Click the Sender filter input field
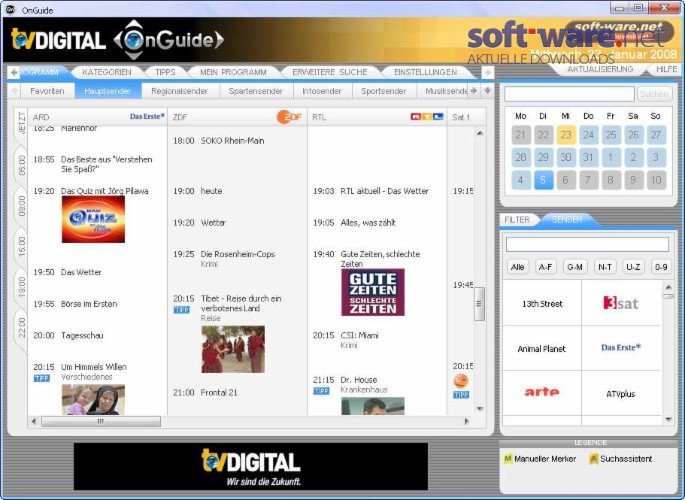Image resolution: width=685 pixels, height=500 pixels. [x=587, y=244]
